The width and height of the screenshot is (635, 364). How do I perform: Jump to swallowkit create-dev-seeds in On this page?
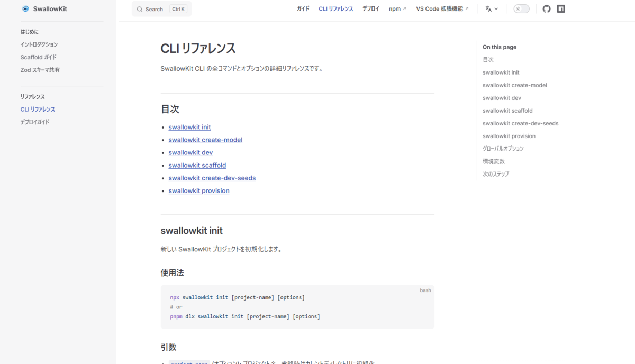521,123
